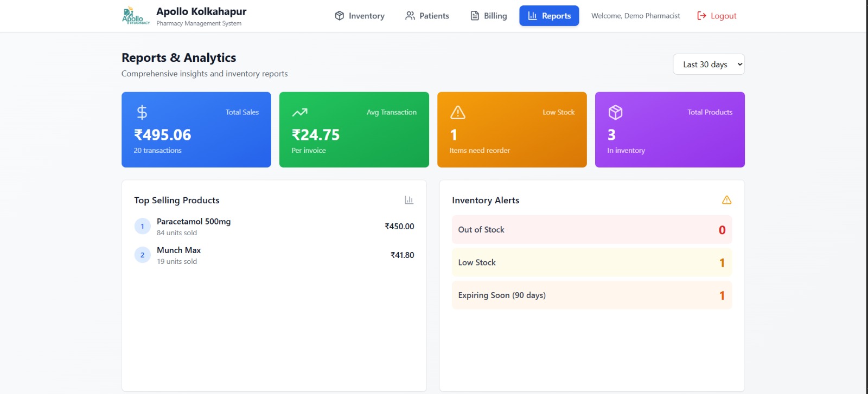Click the Apollo Kolkahapur title

201,11
